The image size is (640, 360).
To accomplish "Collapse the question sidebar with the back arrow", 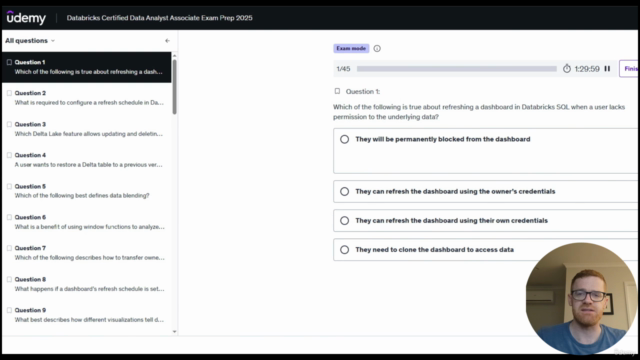I will [x=167, y=41].
